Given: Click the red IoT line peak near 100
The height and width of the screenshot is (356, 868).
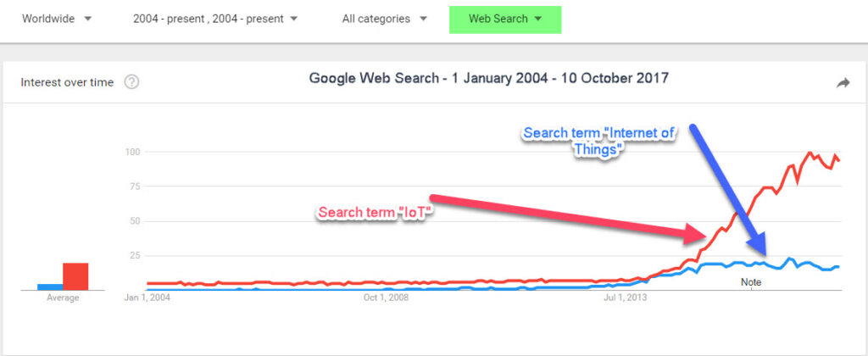Looking at the screenshot, I should pyautogui.click(x=810, y=153).
